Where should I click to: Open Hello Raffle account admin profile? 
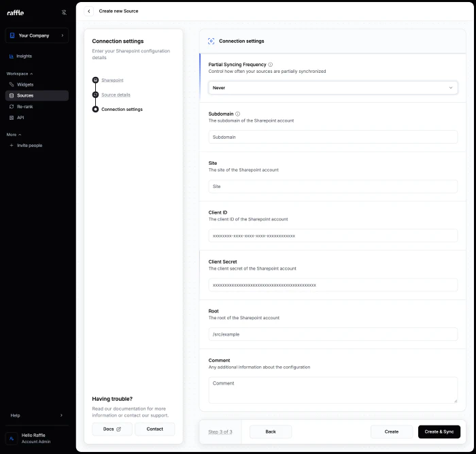tap(36, 438)
